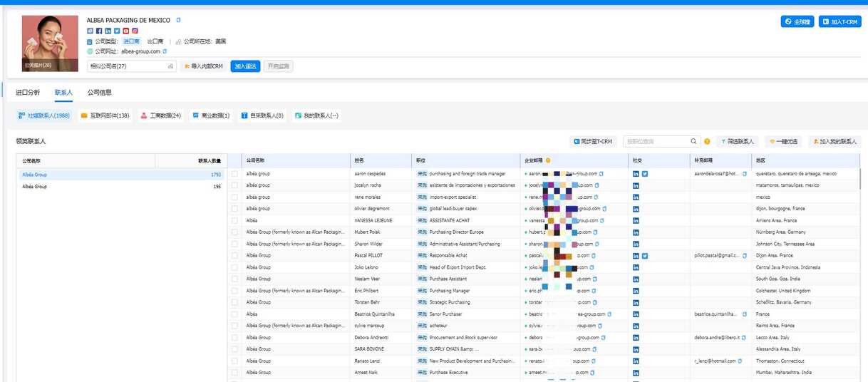Open aaron cespedes' LinkedIn profile icon
Screen dimensions: 868x382
636,174
